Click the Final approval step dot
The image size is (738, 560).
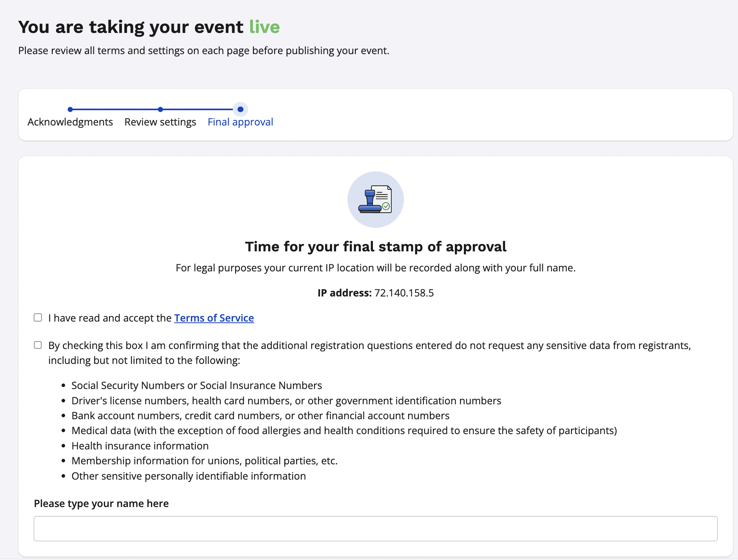pos(240,109)
